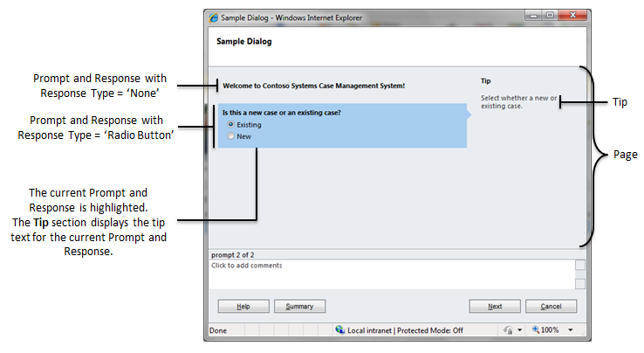Viewport: 644px width, 353px height.
Task: Click the Help button
Action: pyautogui.click(x=243, y=307)
